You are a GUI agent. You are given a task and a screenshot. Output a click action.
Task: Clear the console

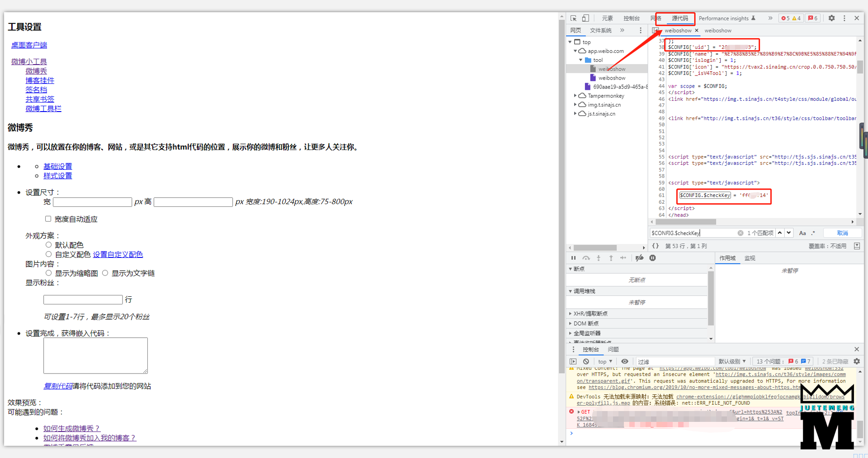pos(586,361)
